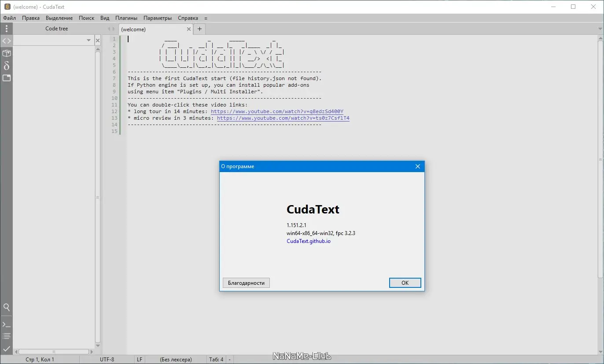Open the Validate checkmark panel icon
This screenshot has height=364, width=604.
(7, 349)
